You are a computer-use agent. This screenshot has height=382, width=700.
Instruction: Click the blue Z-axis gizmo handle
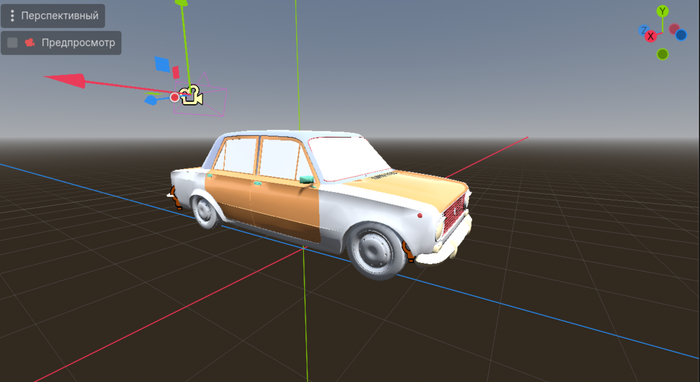click(x=151, y=100)
